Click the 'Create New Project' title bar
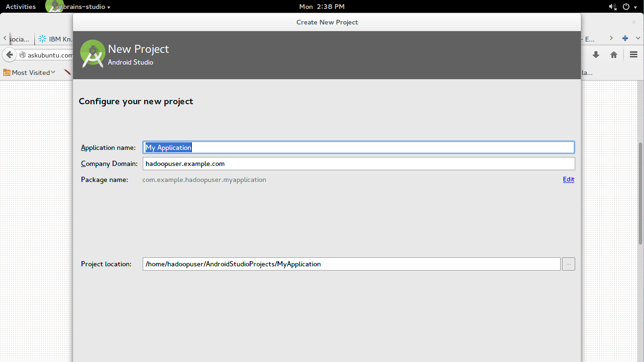This screenshot has width=644, height=362. pyautogui.click(x=327, y=22)
